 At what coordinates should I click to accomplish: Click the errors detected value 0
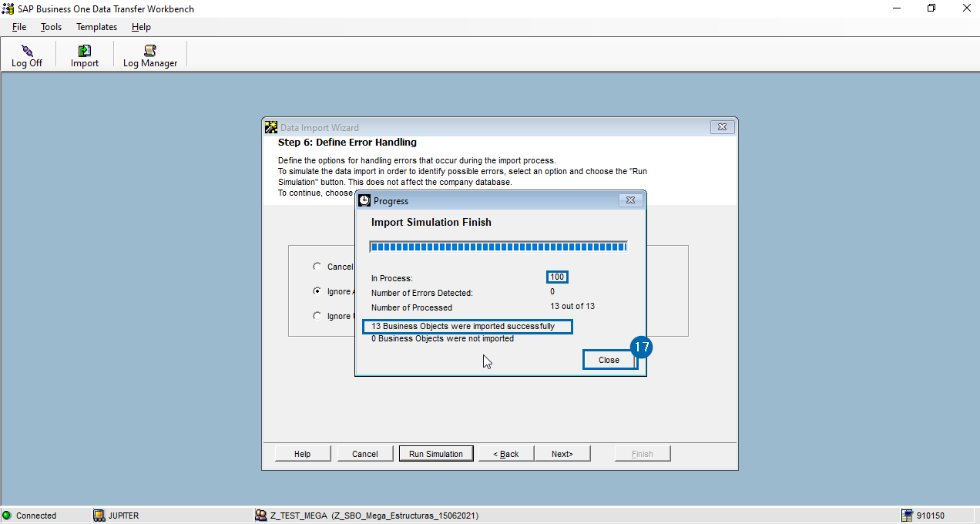coord(552,292)
